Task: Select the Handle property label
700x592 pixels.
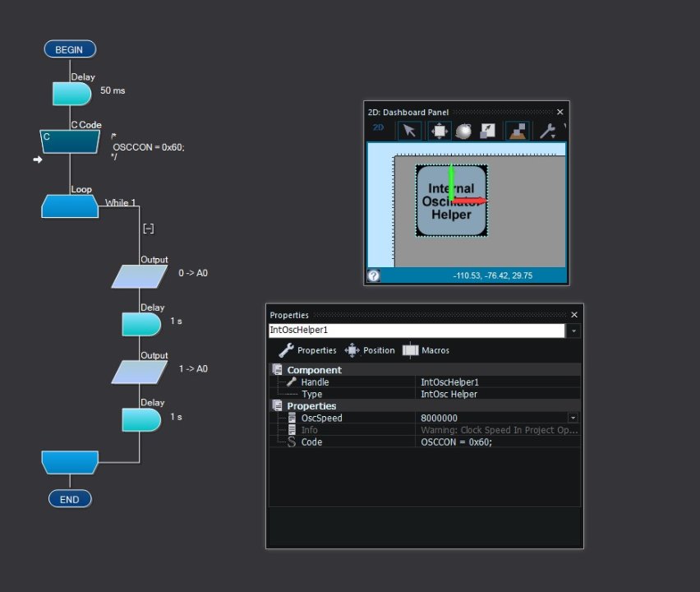Action: coord(315,382)
